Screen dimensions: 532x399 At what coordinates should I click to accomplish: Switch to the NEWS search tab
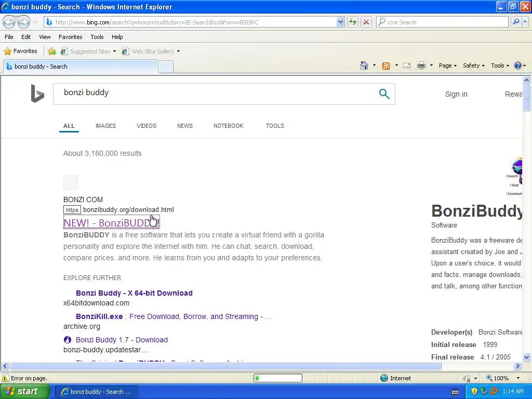click(184, 126)
